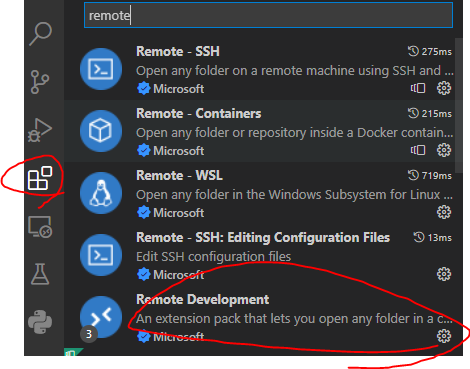Select the 'Remote - Containers' extension title
This screenshot has width=470, height=369.
click(199, 114)
